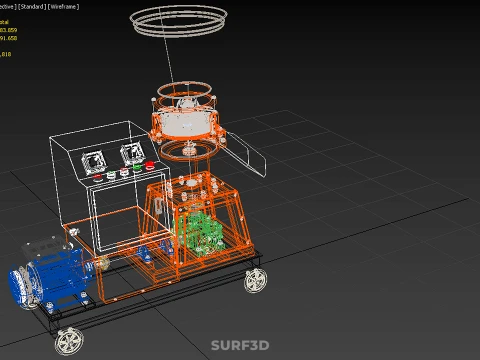Select the caster wheel below the blue motor
Viewport: 480px width, 360px height.
tap(69, 342)
